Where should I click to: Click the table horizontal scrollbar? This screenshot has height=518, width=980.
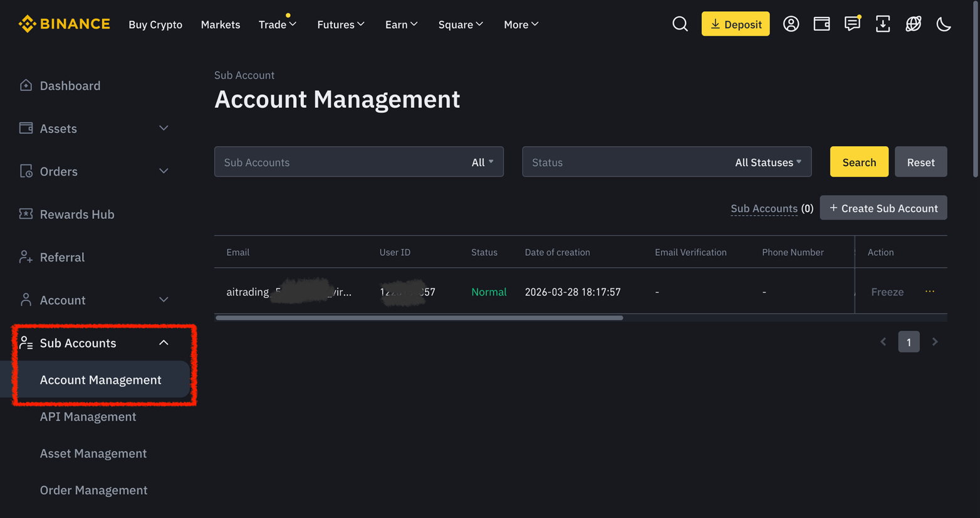click(419, 318)
